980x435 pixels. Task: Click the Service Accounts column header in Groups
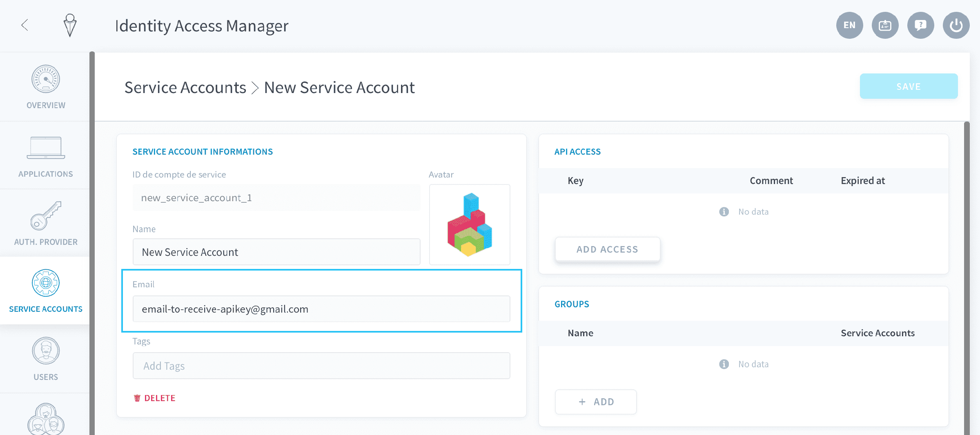(878, 333)
